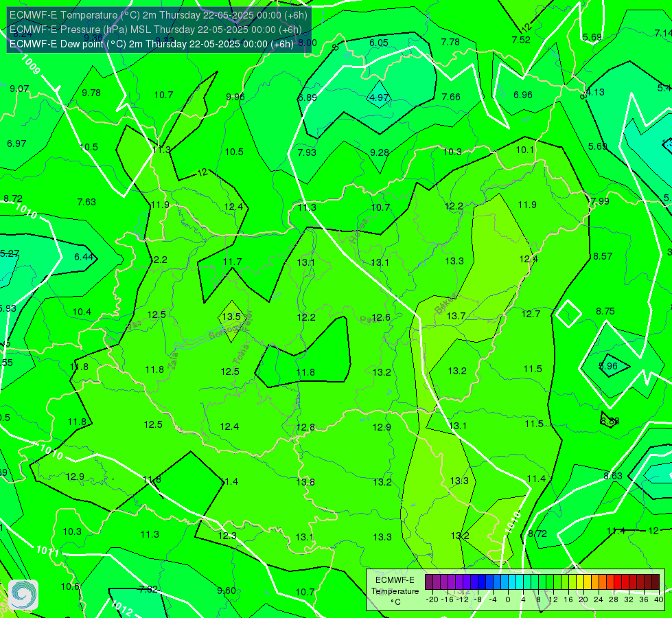Click the 13.8 temperature value
This screenshot has width=672, height=618.
[305, 482]
